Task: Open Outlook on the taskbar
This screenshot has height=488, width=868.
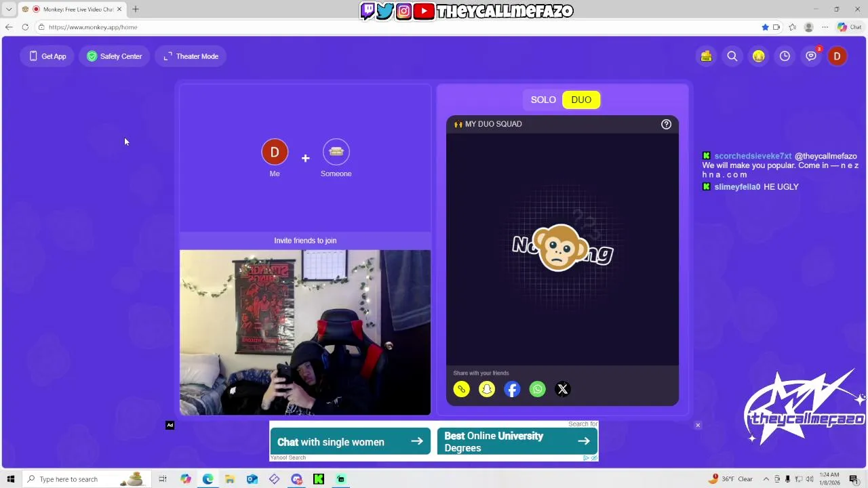Action: (x=252, y=479)
